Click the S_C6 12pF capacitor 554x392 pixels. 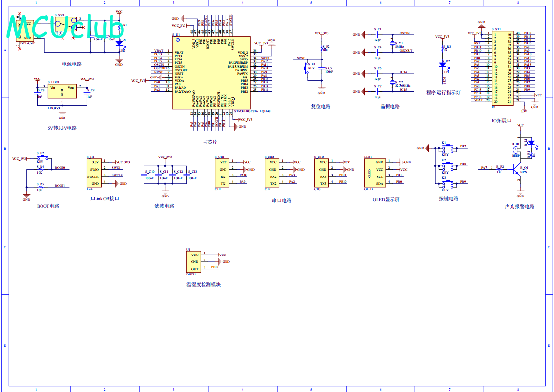click(x=377, y=73)
